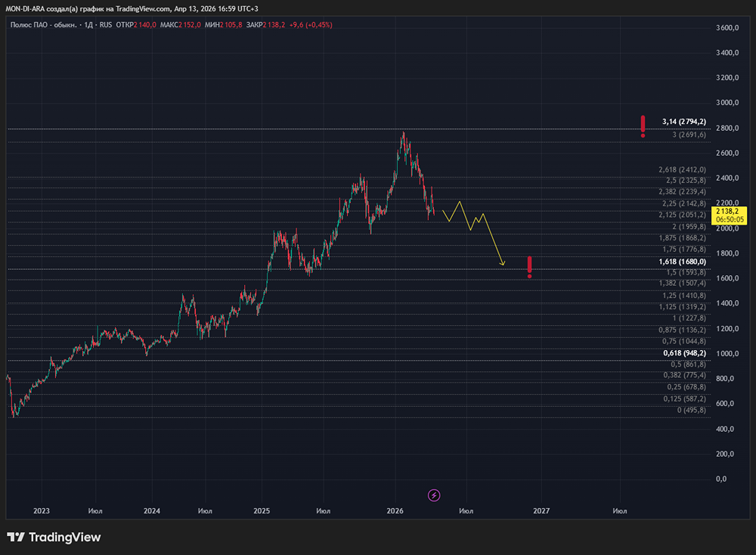Click the 1000,0 price axis label
This screenshot has height=555, width=756.
[x=727, y=353]
